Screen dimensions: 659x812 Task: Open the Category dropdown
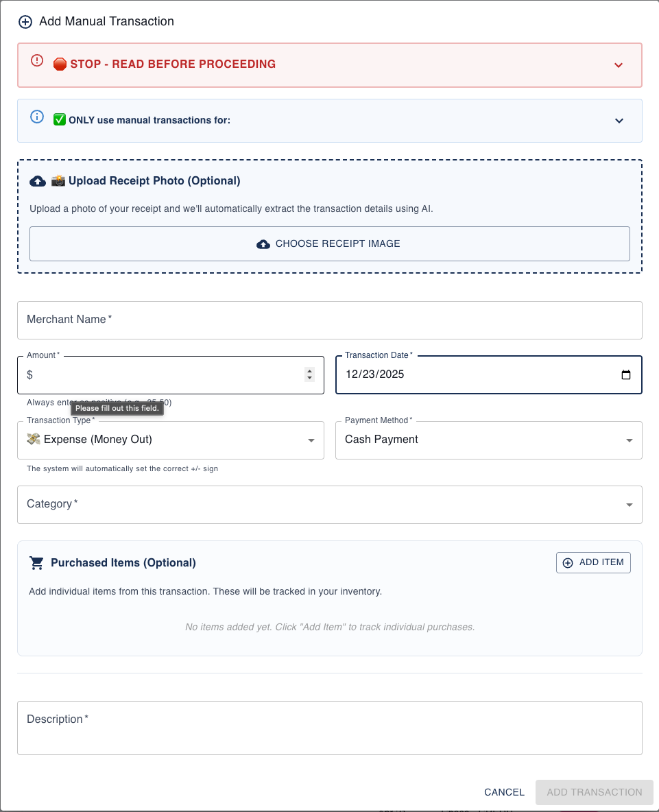click(629, 505)
